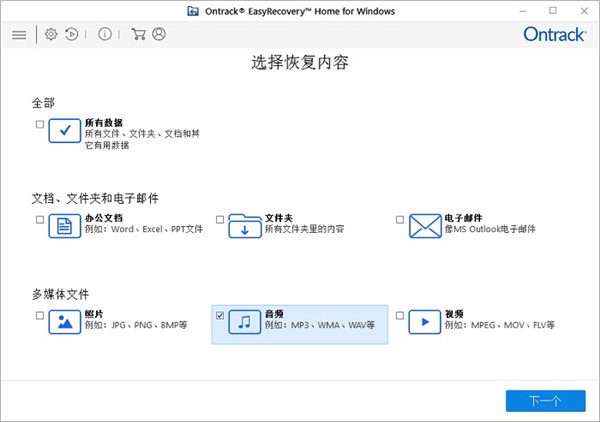The image size is (600, 422).
Task: Click the 例如: JPG、PNG、BMP等 description
Action: coord(136,325)
